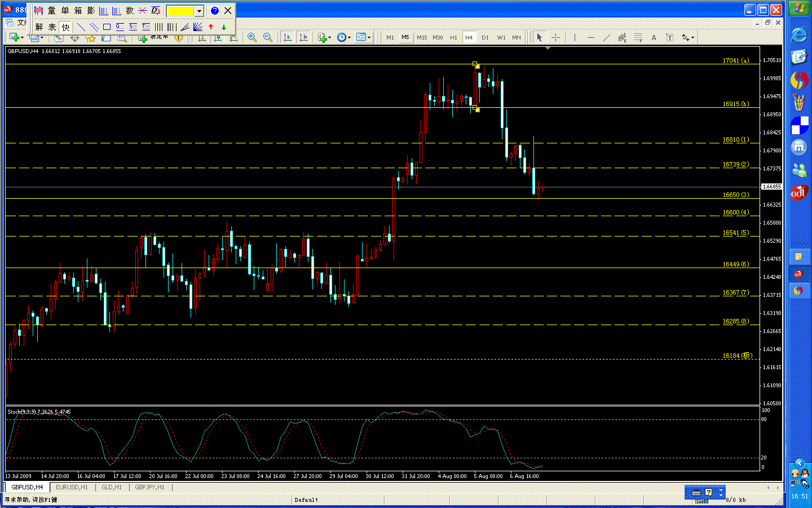812x508 pixels.
Task: Select the equidistant channel tool
Action: click(622, 37)
